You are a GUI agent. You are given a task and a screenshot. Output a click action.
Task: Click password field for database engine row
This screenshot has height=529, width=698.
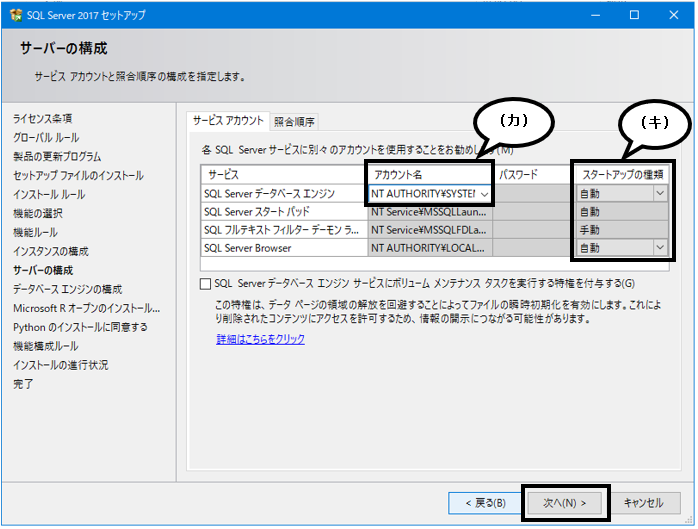coord(533,194)
